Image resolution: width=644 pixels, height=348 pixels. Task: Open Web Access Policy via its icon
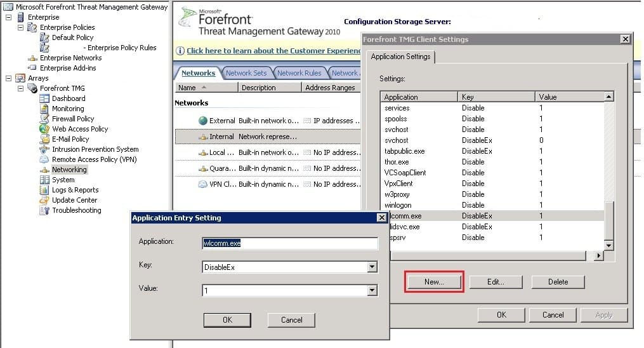click(44, 129)
